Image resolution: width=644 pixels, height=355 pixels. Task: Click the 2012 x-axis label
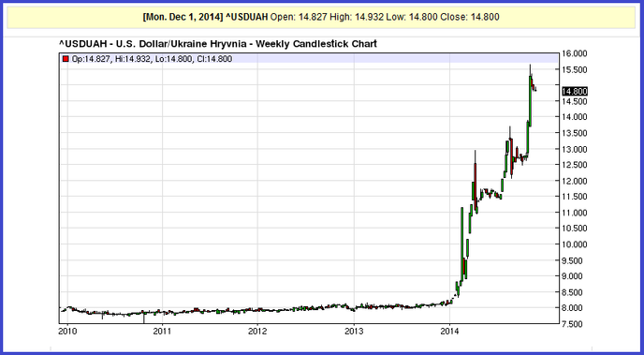[x=258, y=331]
